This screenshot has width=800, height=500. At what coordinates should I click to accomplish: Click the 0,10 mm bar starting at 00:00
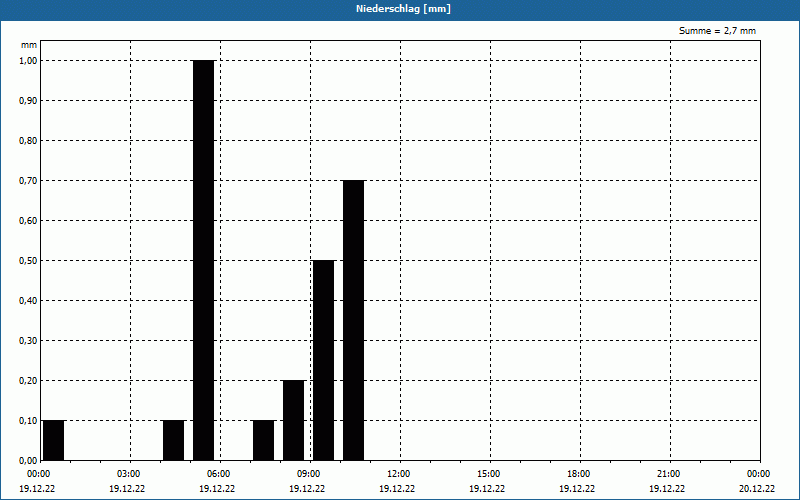pos(54,440)
